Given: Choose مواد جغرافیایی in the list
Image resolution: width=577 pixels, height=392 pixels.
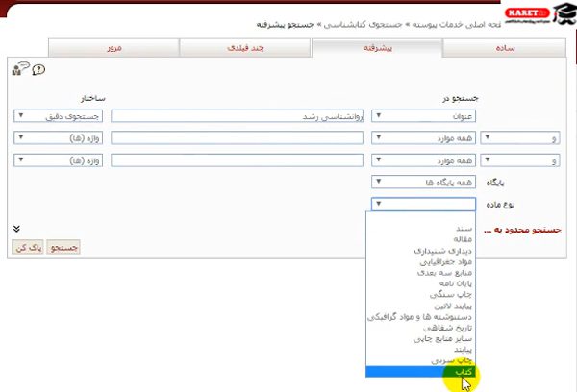Looking at the screenshot, I should [x=420, y=262].
